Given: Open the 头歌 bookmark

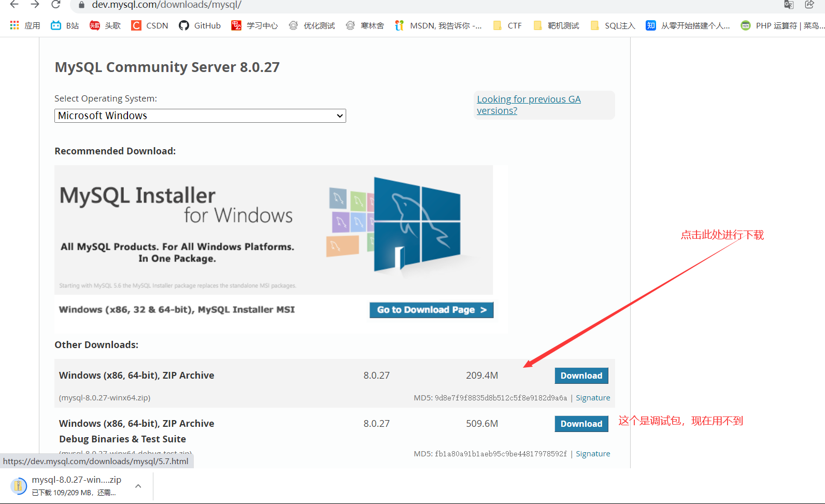Looking at the screenshot, I should click(105, 25).
